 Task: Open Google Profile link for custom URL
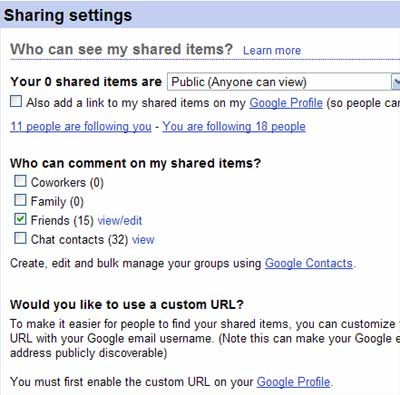pyautogui.click(x=293, y=382)
